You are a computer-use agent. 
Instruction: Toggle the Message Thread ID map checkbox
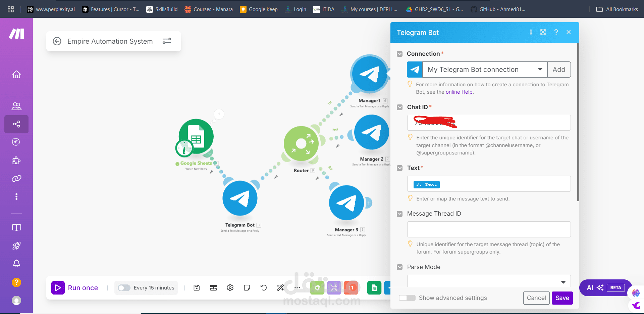pyautogui.click(x=399, y=214)
